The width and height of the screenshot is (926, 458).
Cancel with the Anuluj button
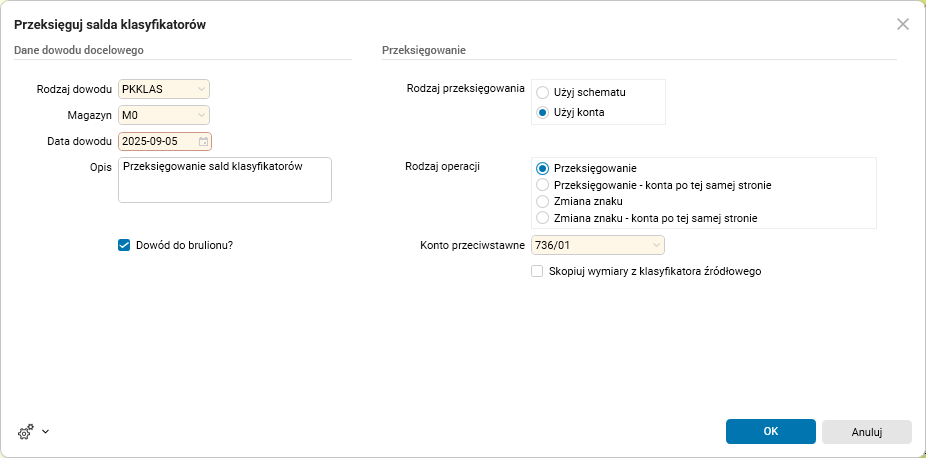(867, 431)
